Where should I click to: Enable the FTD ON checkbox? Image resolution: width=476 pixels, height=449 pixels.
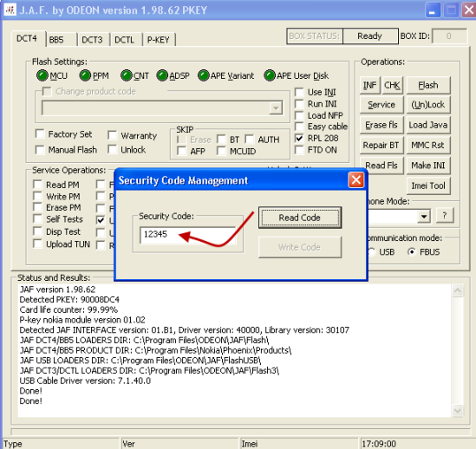tap(299, 150)
